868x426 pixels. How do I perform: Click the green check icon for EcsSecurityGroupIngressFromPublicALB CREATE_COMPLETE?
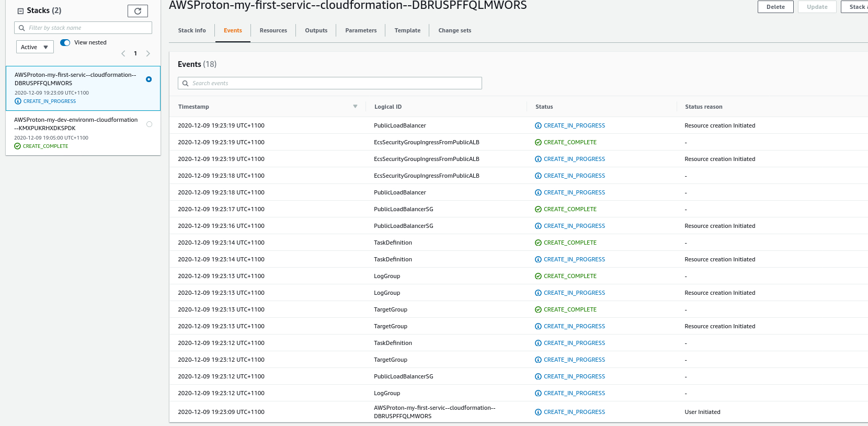(538, 142)
